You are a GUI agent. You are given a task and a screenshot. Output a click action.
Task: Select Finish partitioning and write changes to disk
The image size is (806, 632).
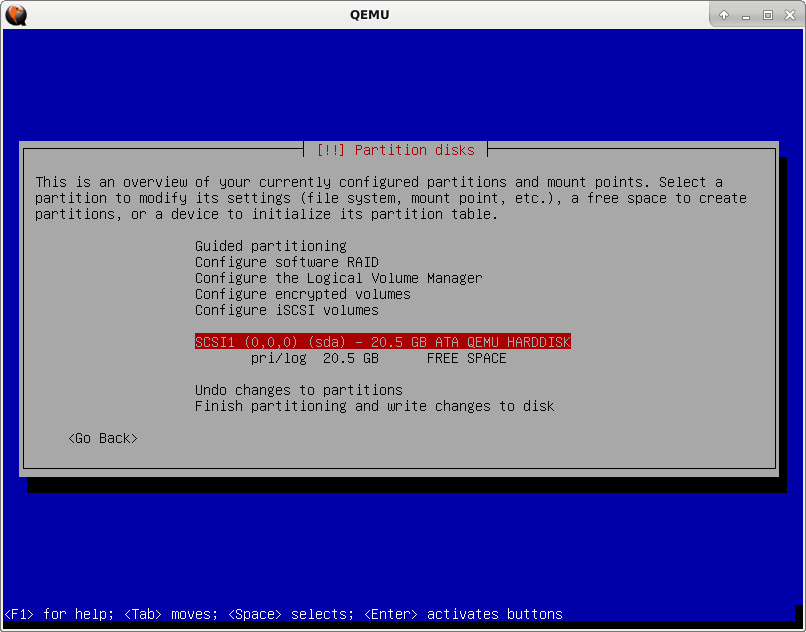point(374,406)
